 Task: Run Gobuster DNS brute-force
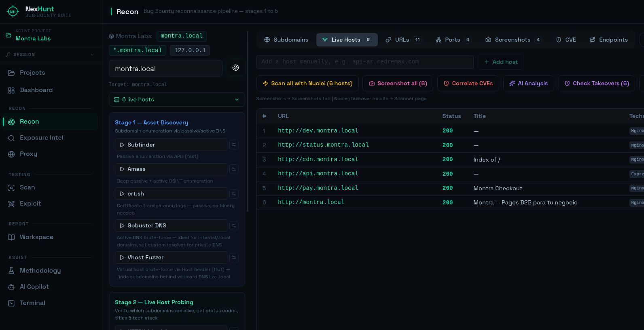click(171, 226)
